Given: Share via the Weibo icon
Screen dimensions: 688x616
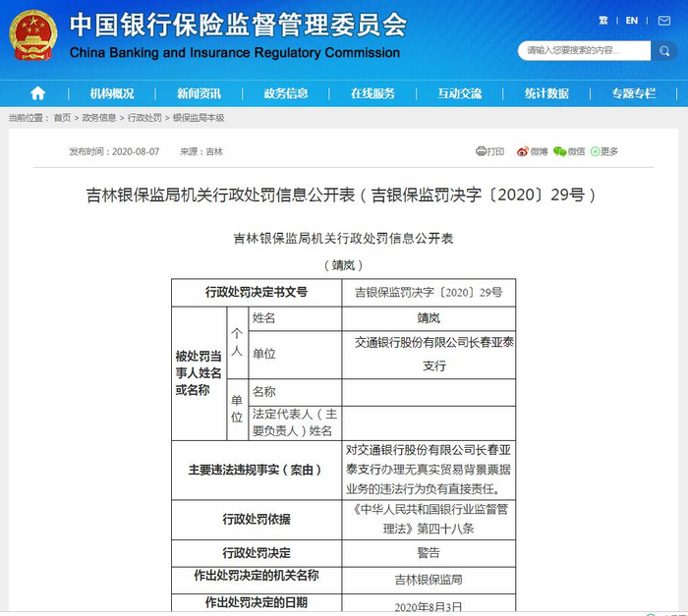Looking at the screenshot, I should [522, 151].
